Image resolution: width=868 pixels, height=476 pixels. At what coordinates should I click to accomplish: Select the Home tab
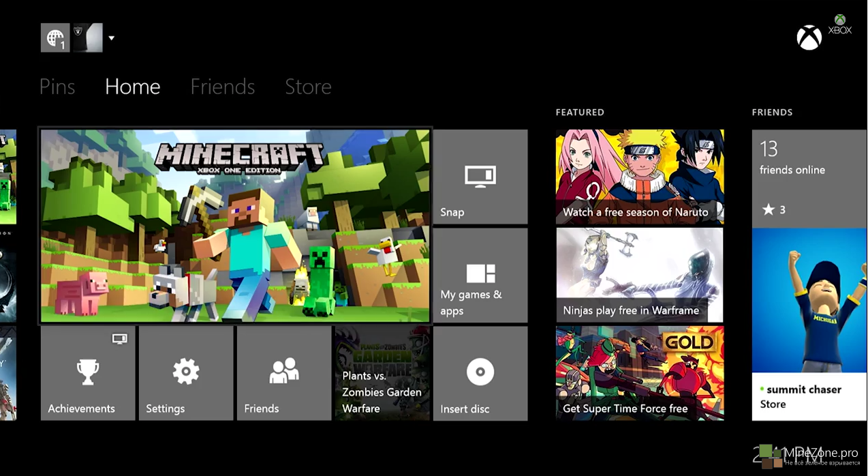click(x=133, y=87)
